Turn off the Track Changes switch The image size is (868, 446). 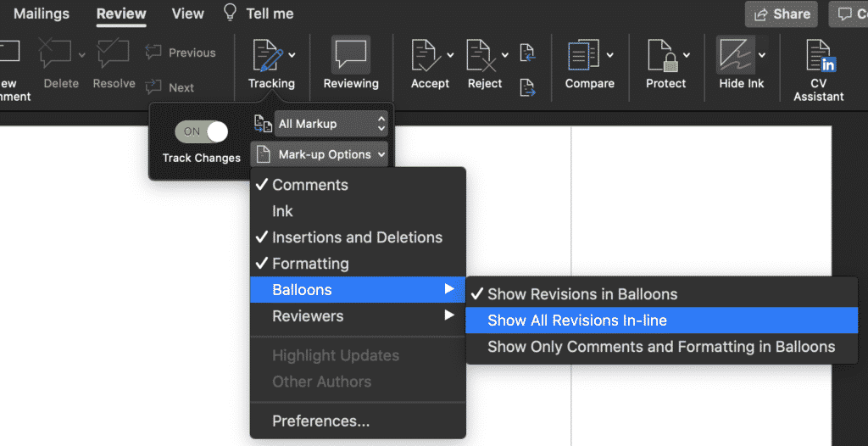[202, 132]
